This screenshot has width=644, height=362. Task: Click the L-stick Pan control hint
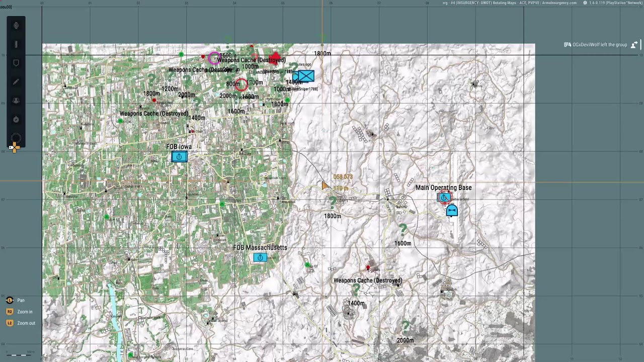pyautogui.click(x=15, y=300)
